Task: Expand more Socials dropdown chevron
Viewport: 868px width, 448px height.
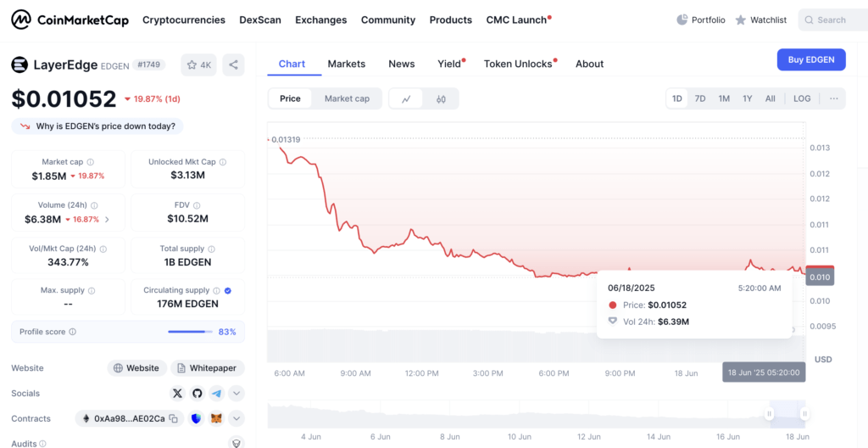Action: tap(236, 394)
